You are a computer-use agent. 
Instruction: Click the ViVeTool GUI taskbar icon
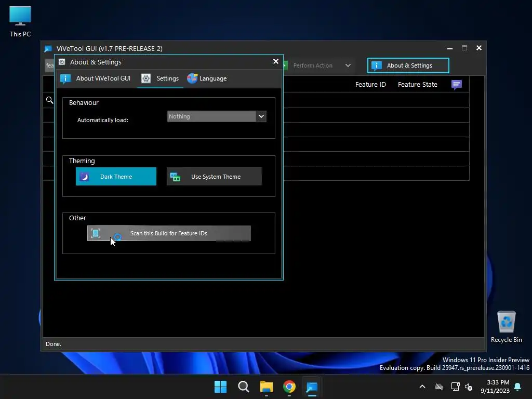pyautogui.click(x=312, y=387)
